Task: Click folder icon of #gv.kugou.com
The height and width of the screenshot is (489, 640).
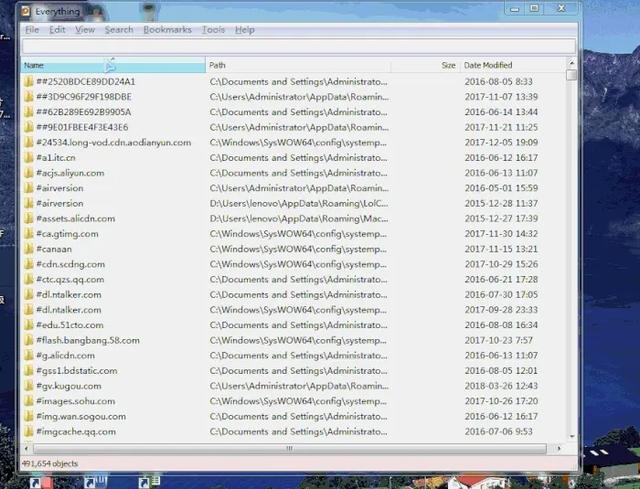Action: point(28,386)
